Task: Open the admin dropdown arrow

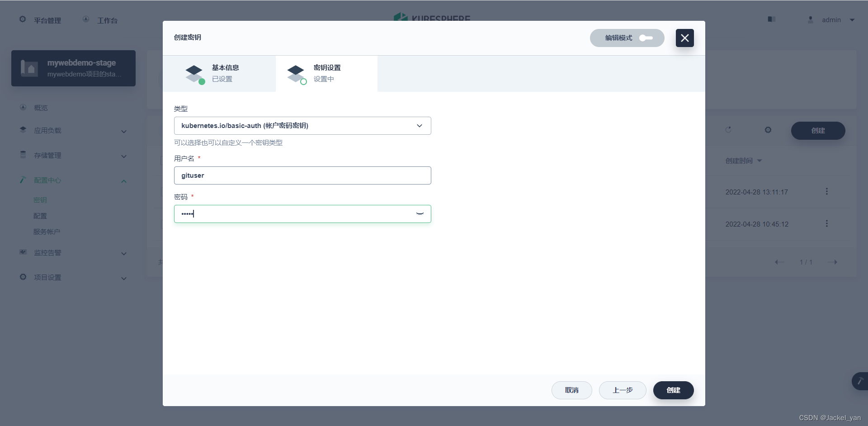Action: pyautogui.click(x=852, y=20)
